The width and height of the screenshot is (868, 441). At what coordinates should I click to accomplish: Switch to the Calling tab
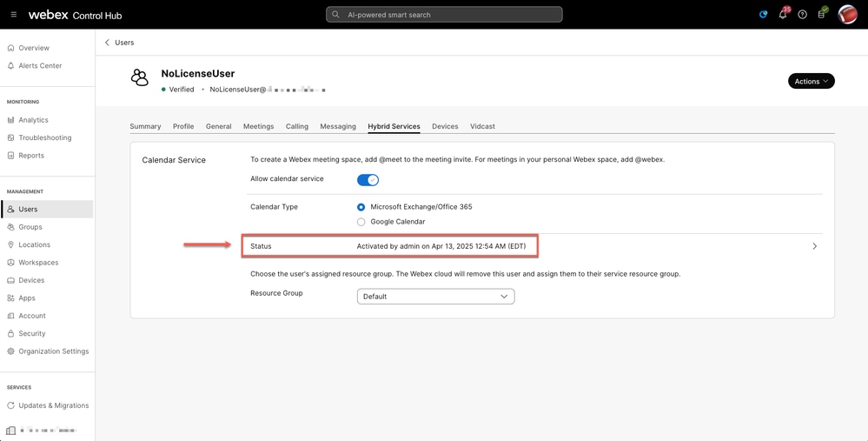coord(296,126)
